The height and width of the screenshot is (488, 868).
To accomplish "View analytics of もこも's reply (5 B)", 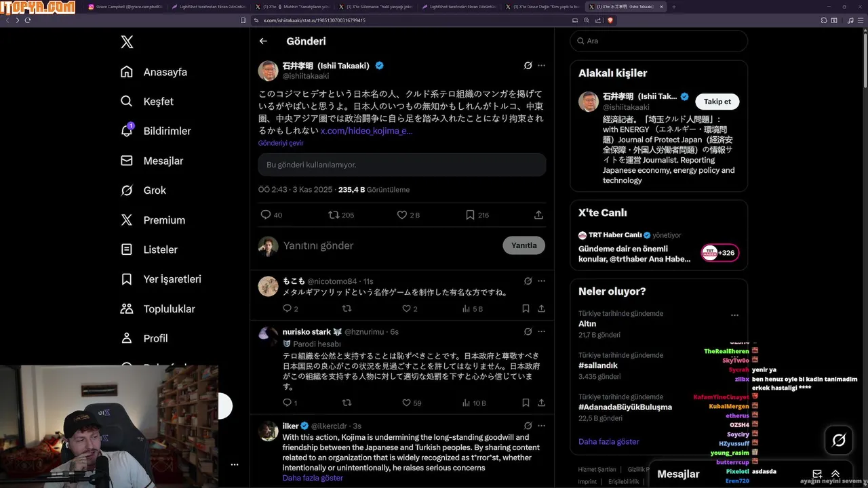I will coord(472,308).
